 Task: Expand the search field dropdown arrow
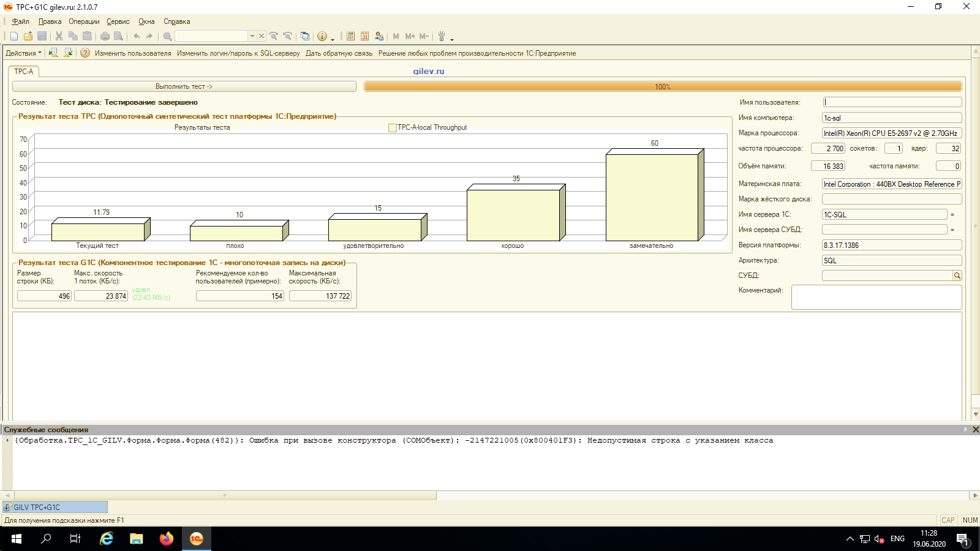[x=252, y=36]
